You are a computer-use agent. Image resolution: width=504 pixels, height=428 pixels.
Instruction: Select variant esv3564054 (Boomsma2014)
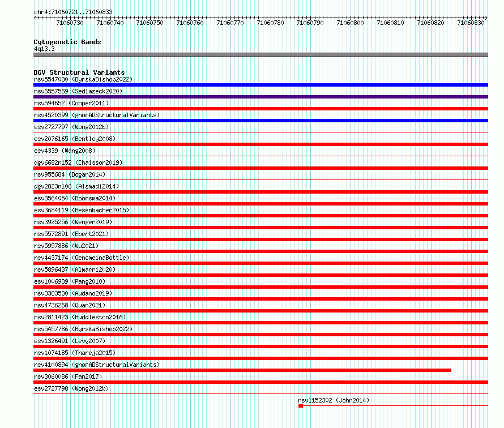coord(75,198)
